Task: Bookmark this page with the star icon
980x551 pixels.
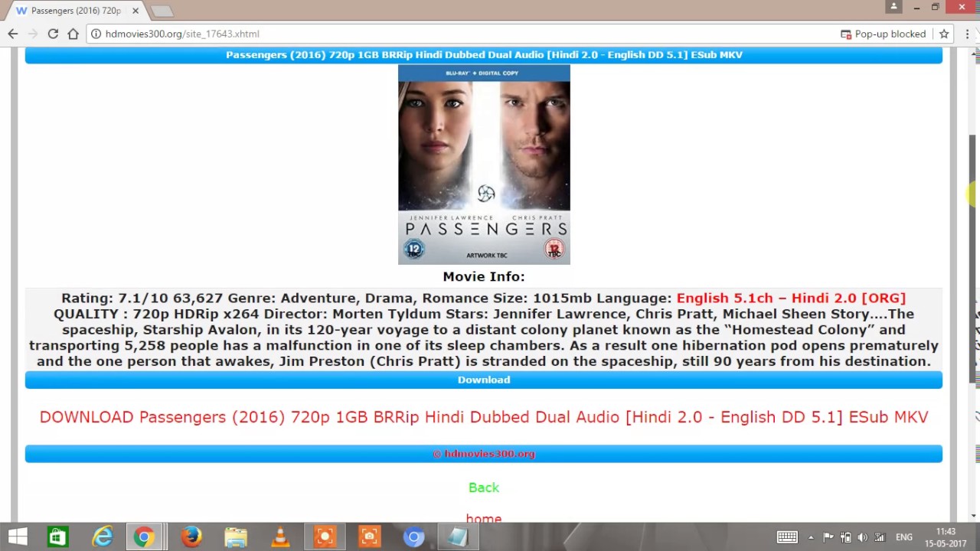Action: (x=944, y=34)
